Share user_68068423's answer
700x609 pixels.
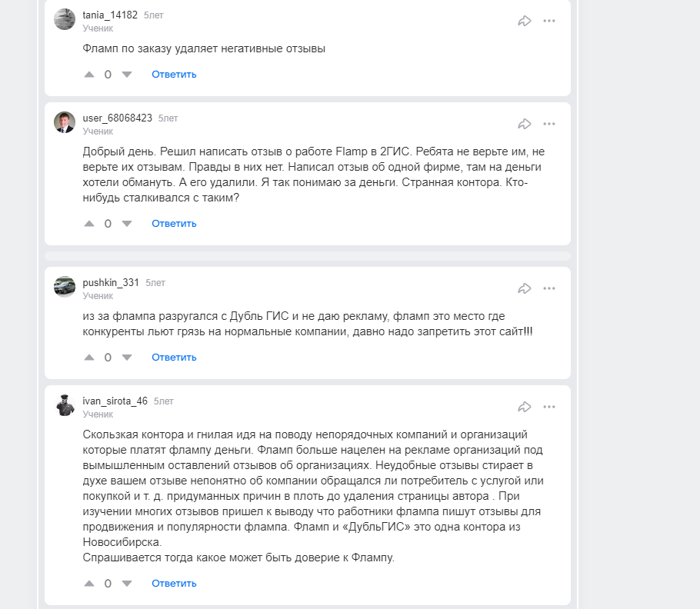[525, 124]
